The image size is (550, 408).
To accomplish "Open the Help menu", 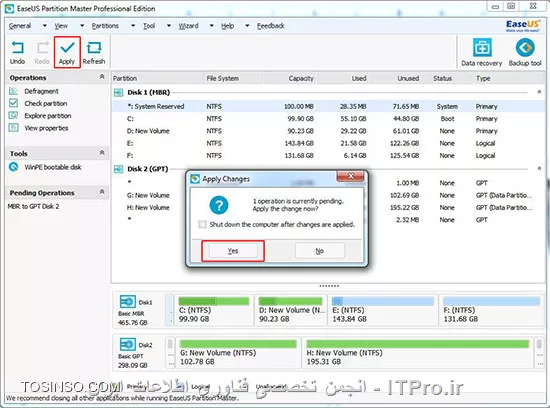I will coord(228,26).
